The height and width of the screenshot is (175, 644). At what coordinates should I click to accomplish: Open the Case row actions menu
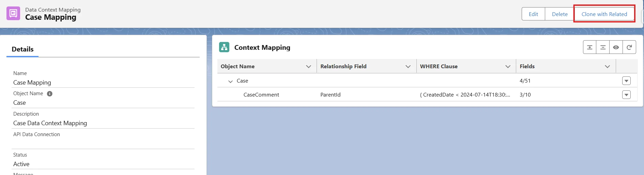pyautogui.click(x=626, y=81)
